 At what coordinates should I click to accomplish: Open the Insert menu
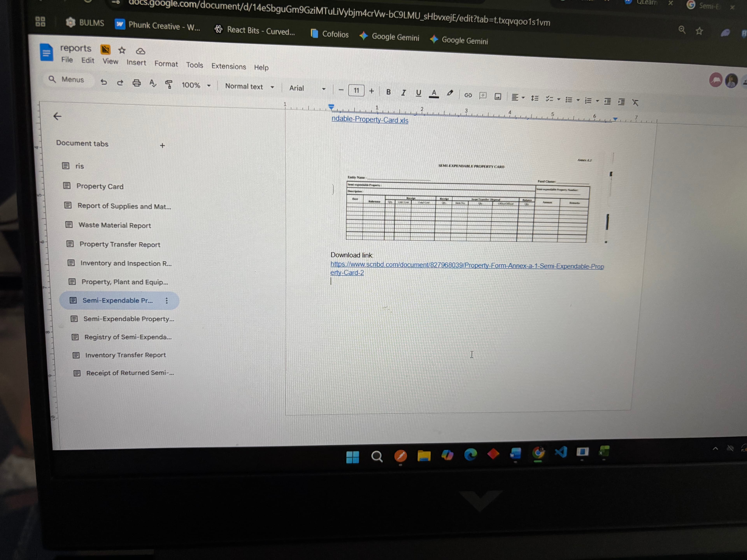coord(136,62)
